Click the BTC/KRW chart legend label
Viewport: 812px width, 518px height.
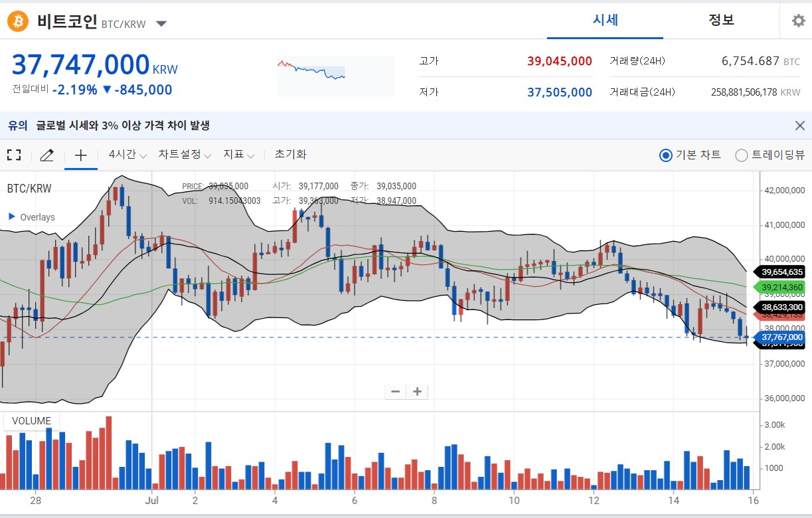coord(29,189)
